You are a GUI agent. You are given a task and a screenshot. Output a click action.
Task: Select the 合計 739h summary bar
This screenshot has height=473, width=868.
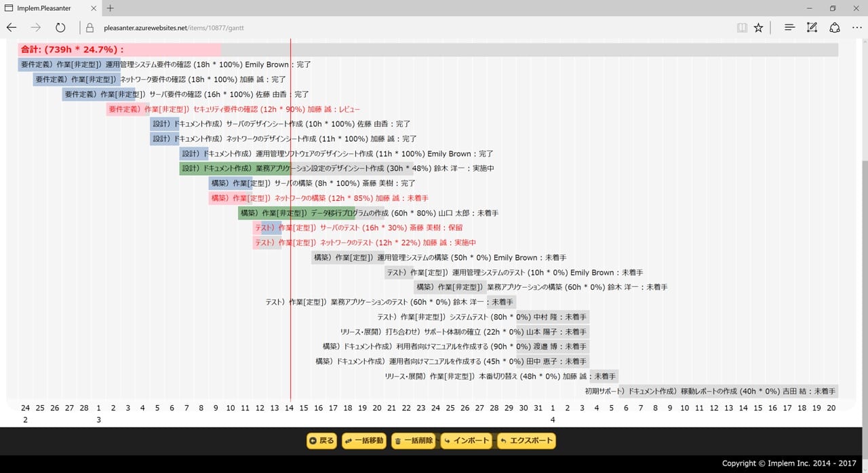[428, 50]
